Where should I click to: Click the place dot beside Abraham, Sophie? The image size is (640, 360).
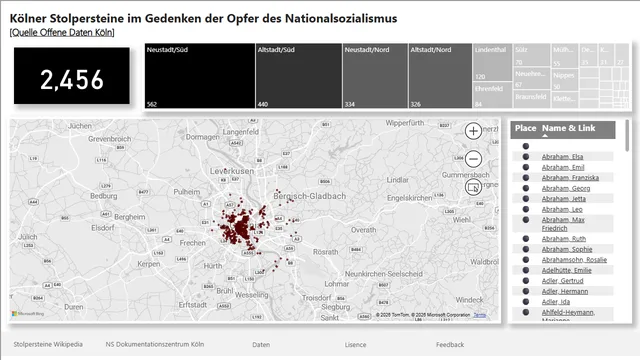pyautogui.click(x=526, y=249)
